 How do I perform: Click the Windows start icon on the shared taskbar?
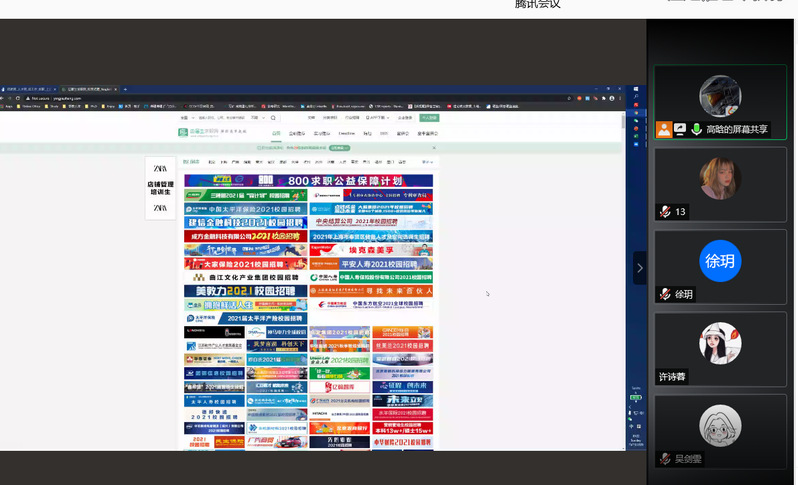pyautogui.click(x=636, y=90)
